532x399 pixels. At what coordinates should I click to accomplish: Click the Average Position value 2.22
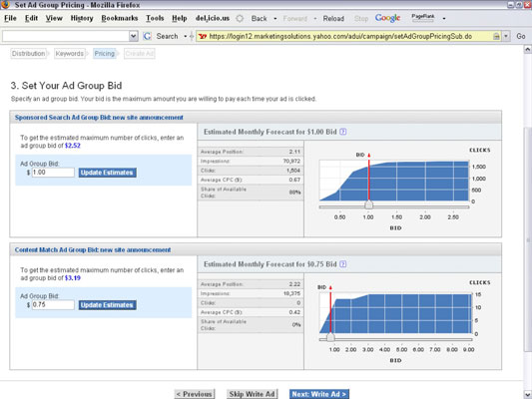(x=294, y=284)
